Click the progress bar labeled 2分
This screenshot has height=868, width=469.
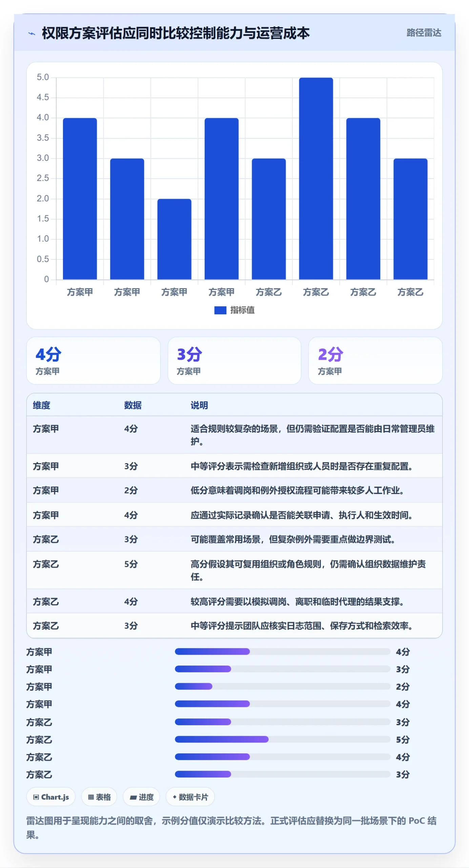[282, 686]
